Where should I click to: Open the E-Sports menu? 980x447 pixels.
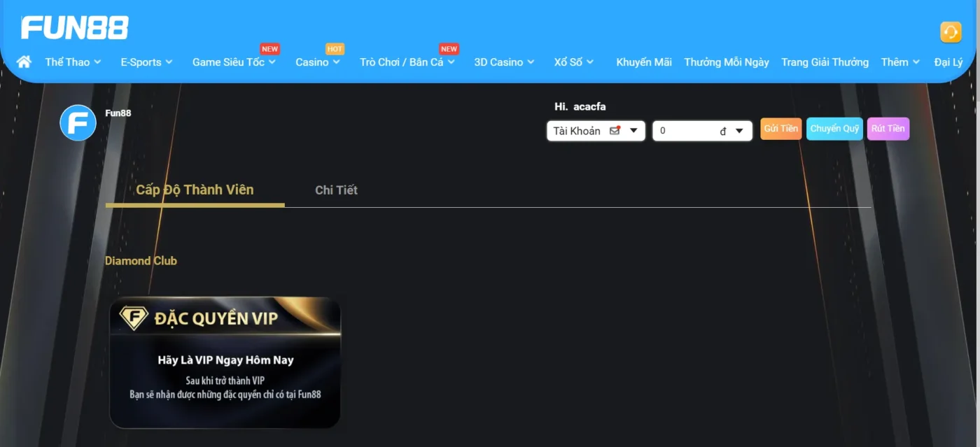(x=146, y=62)
